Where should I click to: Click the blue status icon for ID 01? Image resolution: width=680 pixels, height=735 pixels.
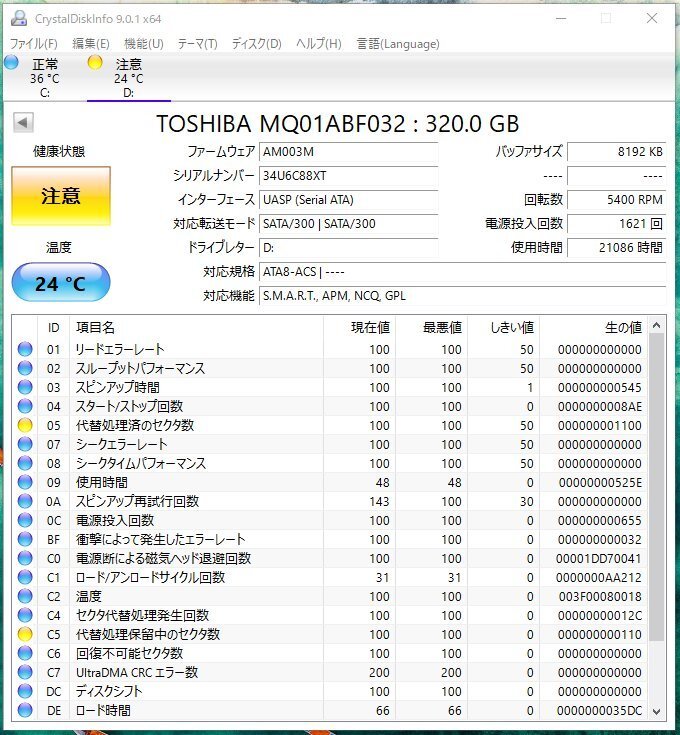coord(25,349)
